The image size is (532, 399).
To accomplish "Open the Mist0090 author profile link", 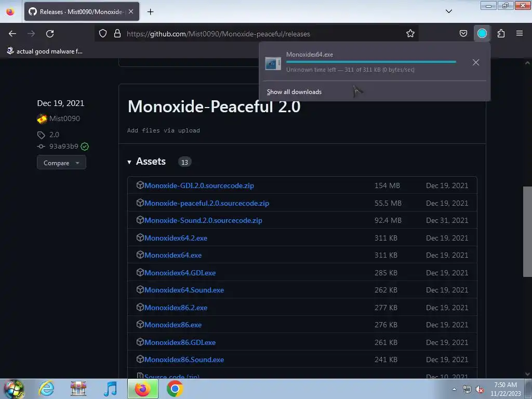I will click(64, 118).
